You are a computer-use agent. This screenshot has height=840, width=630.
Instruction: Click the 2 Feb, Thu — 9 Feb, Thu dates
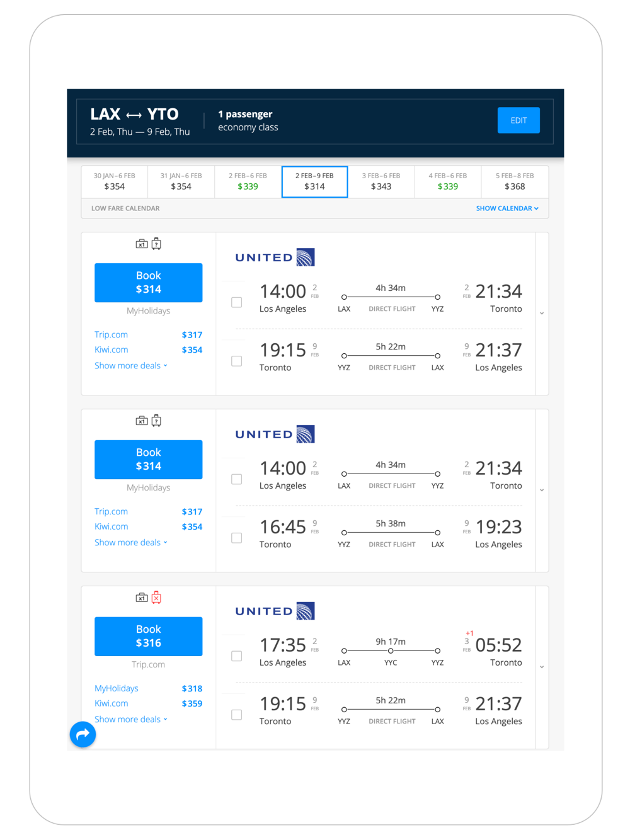140,132
